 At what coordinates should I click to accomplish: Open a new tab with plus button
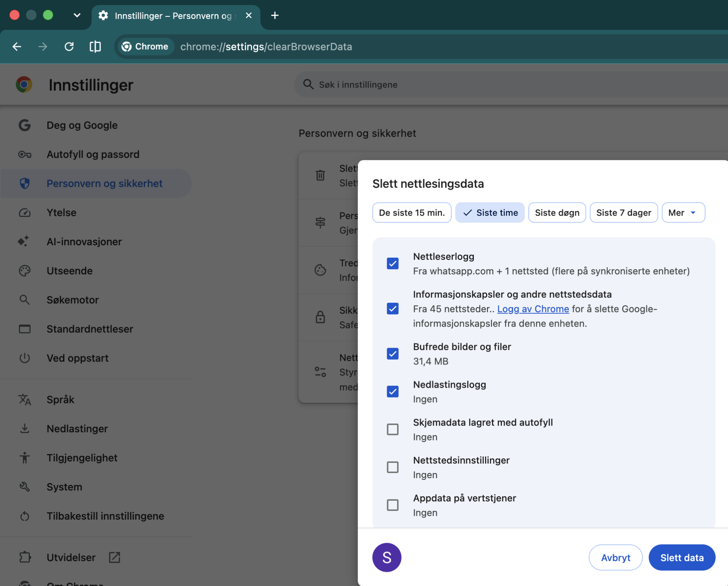[275, 15]
